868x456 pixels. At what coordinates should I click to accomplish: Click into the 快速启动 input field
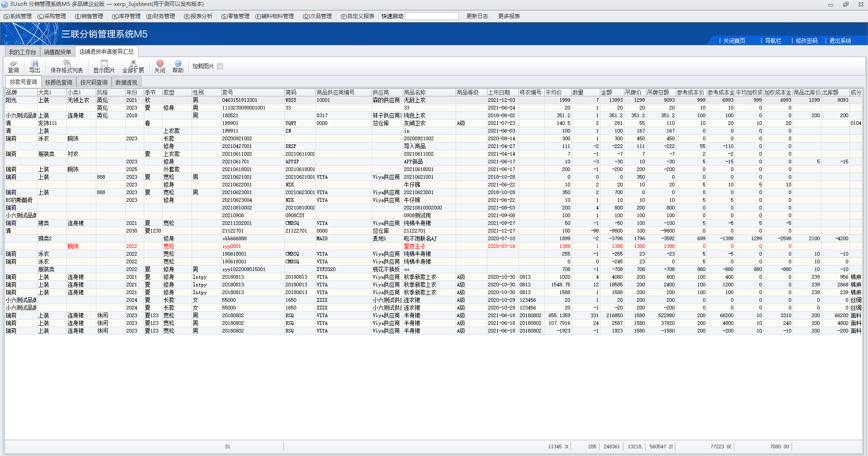(x=432, y=16)
